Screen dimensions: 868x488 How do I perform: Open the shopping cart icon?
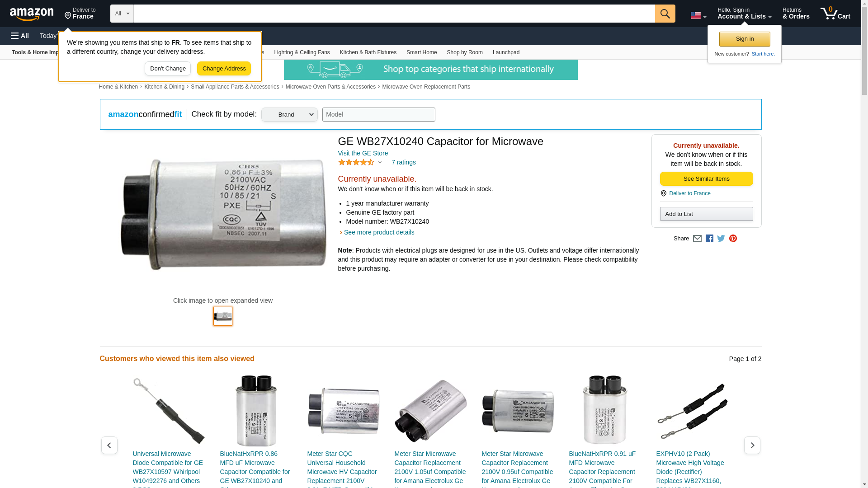click(835, 14)
